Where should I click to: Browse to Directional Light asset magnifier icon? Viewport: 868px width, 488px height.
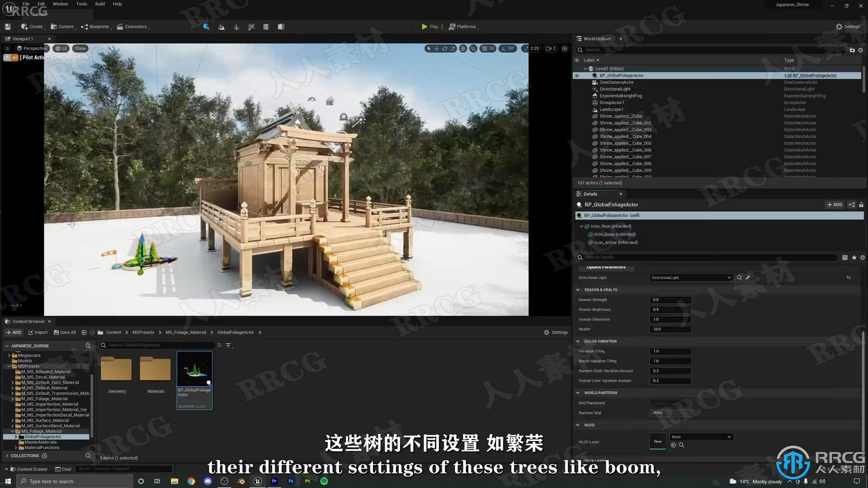740,277
